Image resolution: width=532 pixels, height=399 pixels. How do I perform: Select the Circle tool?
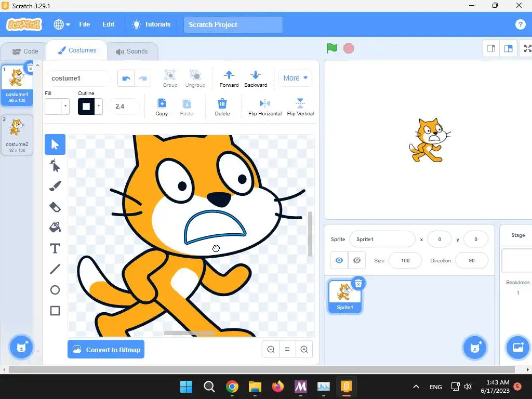[x=55, y=290]
